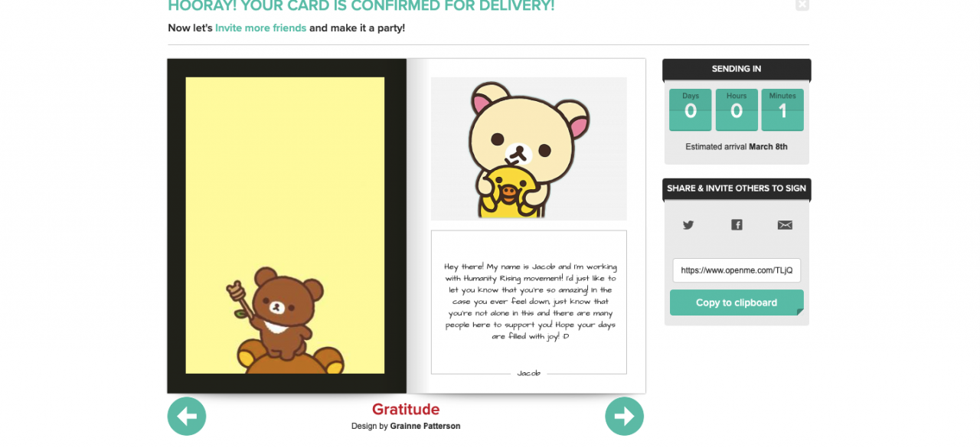Open the Invite more friends link

260,28
